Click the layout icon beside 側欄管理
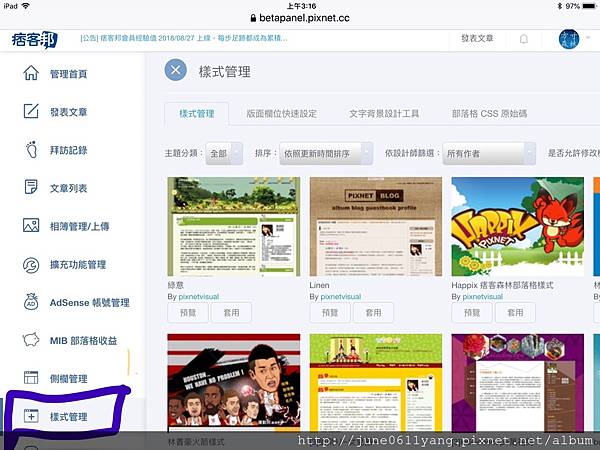 pyautogui.click(x=31, y=378)
